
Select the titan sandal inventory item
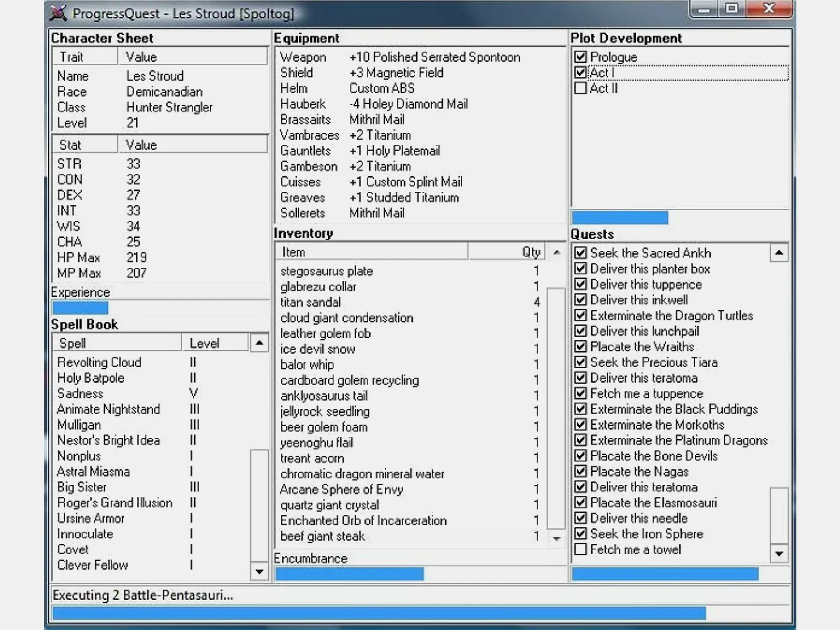click(310, 302)
